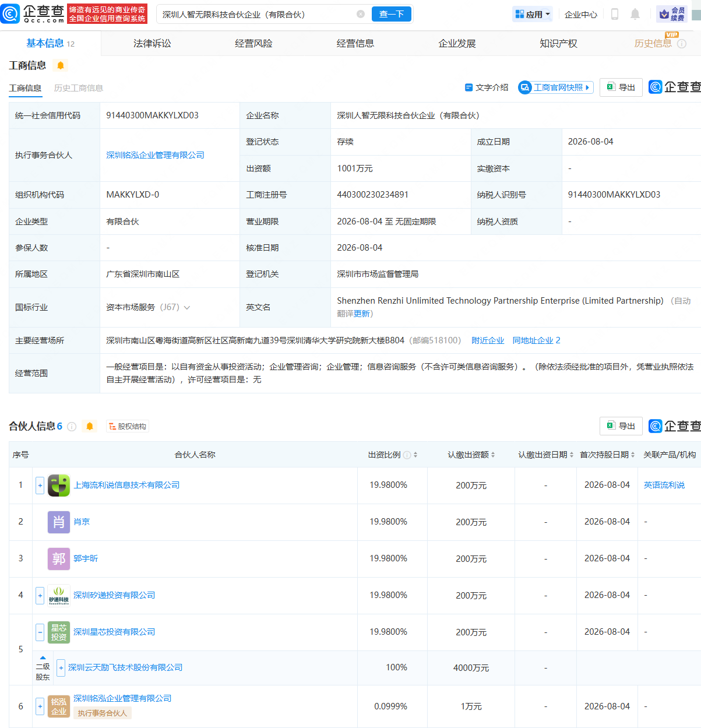Focus the company search input field
The image size is (701, 728).
click(x=256, y=14)
